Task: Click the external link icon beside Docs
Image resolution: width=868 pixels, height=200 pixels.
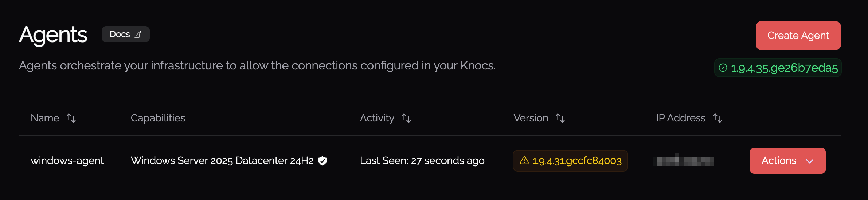Action: coord(137,34)
